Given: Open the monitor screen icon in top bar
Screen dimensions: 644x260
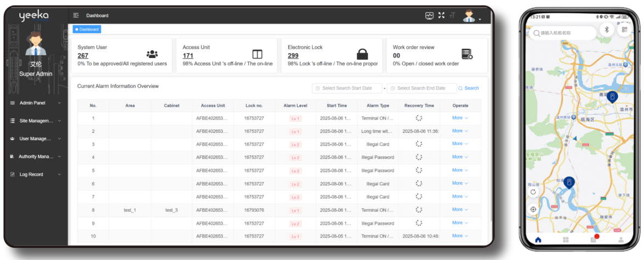Looking at the screenshot, I should coord(429,15).
